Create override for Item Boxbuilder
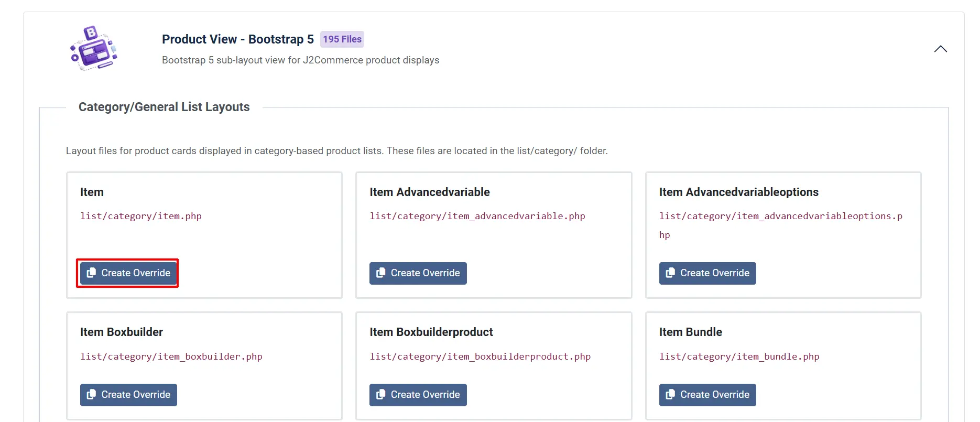 [x=128, y=395]
